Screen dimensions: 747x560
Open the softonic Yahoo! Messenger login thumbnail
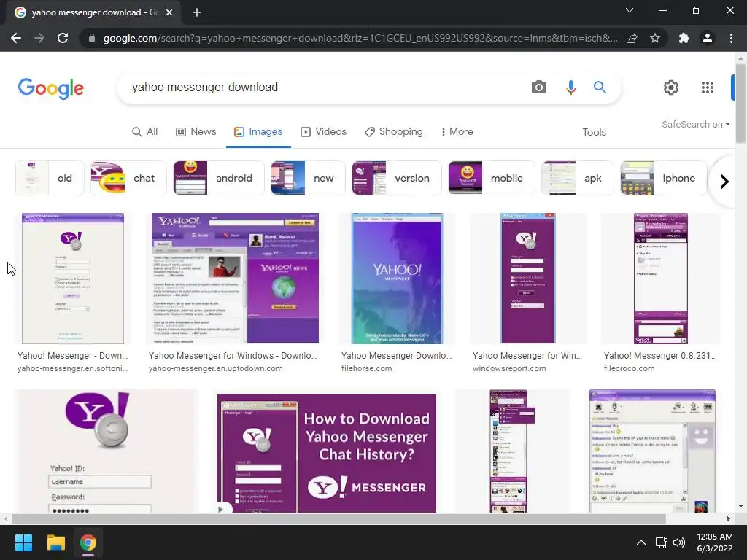[x=73, y=279]
